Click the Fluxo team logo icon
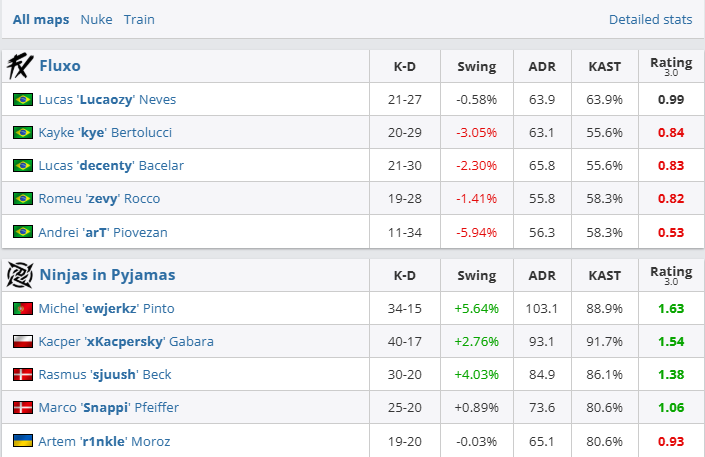 click(x=20, y=67)
